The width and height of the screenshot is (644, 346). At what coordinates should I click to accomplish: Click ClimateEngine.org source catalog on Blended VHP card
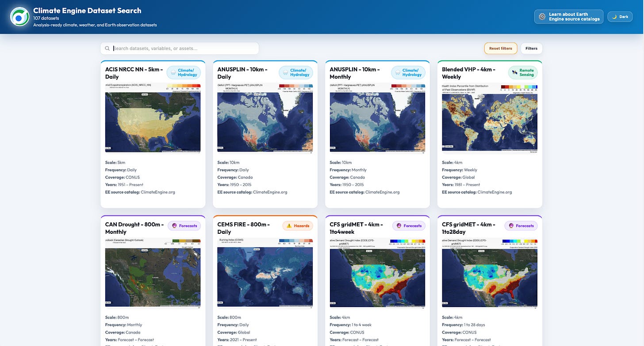(495, 192)
